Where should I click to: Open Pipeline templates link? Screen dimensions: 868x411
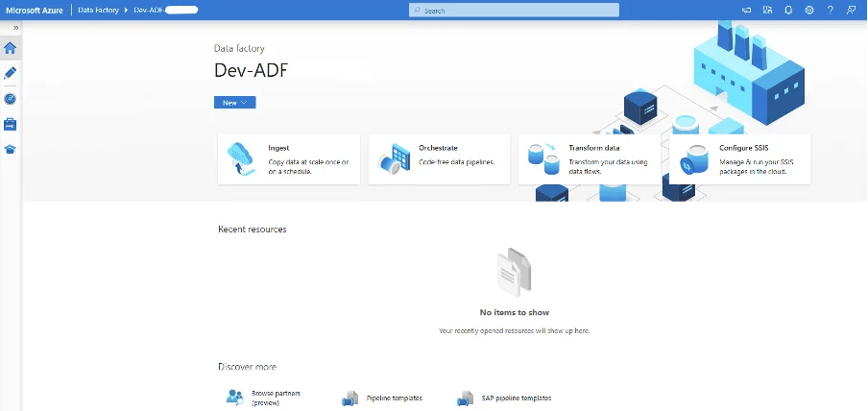(x=394, y=398)
